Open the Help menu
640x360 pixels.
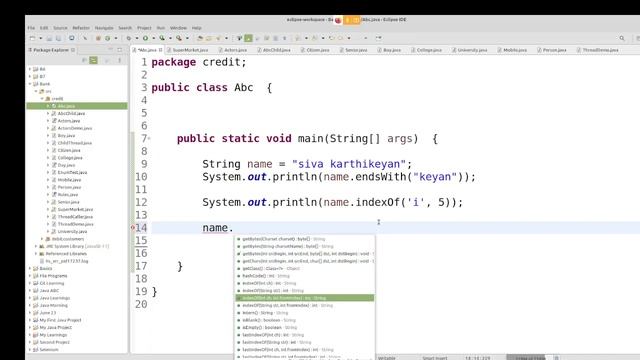pos(196,28)
